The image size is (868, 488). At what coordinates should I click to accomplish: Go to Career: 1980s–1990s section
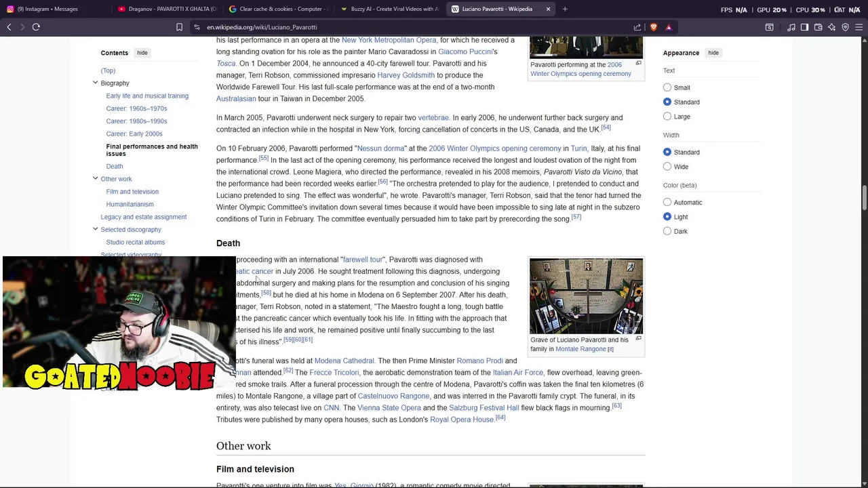point(136,121)
